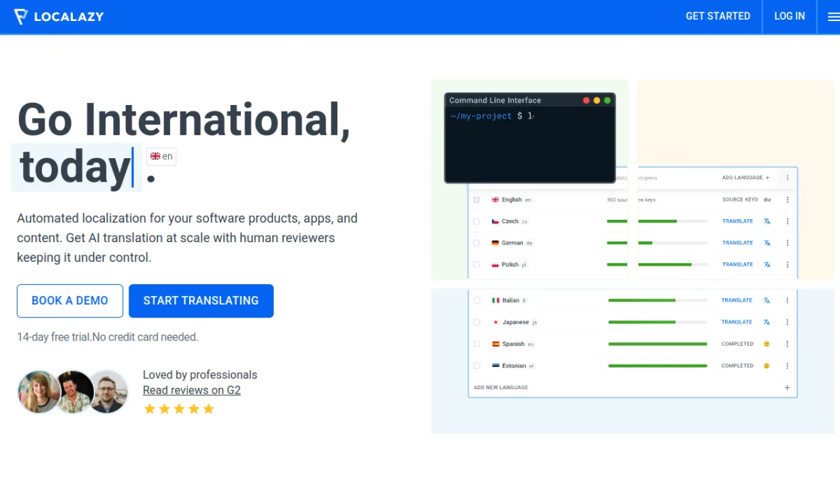840x504 pixels.
Task: Click the smiley icon in the Spanish row
Action: [x=766, y=344]
